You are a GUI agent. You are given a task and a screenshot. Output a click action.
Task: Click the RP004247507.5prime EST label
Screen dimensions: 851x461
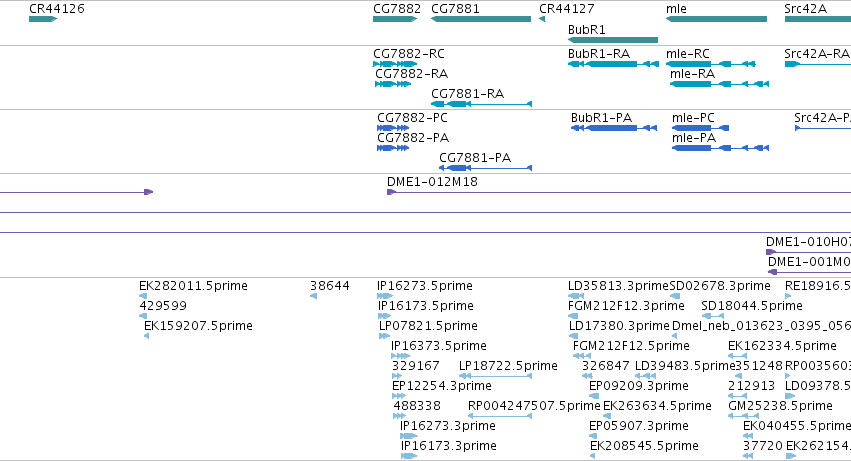click(534, 407)
